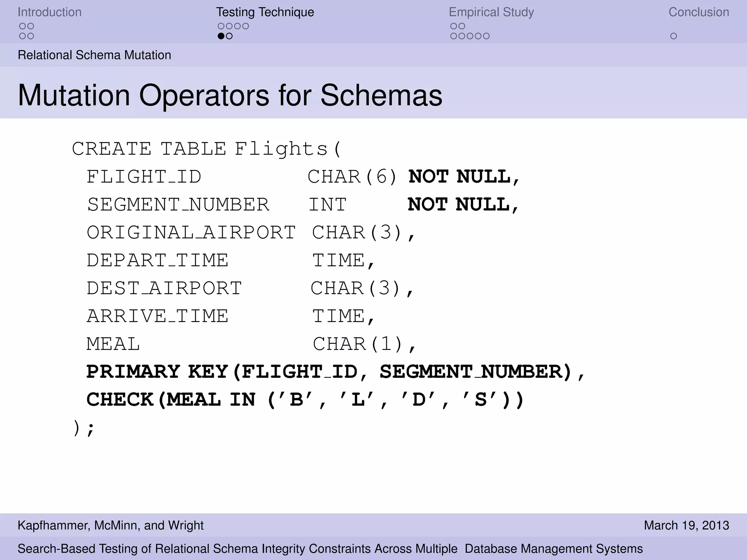Select third dot in Empirical Study's bottom row
Image resolution: width=747 pixels, height=560 pixels.
470,36
